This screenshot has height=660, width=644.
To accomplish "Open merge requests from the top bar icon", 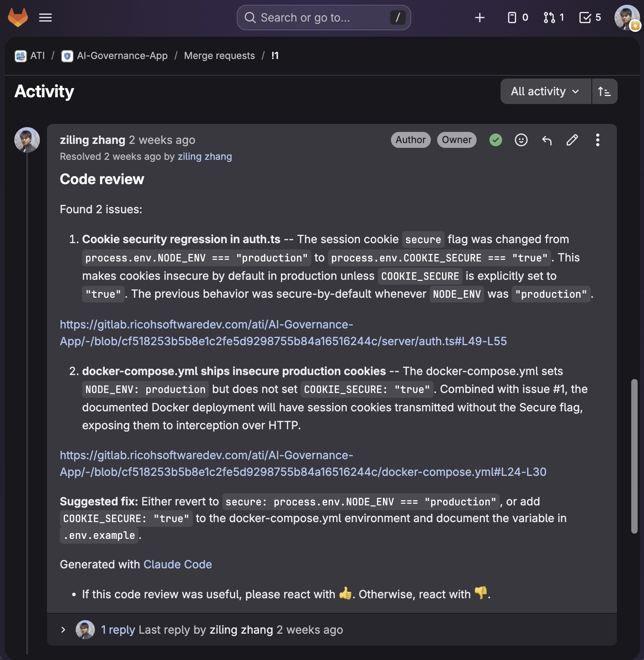I will [550, 17].
